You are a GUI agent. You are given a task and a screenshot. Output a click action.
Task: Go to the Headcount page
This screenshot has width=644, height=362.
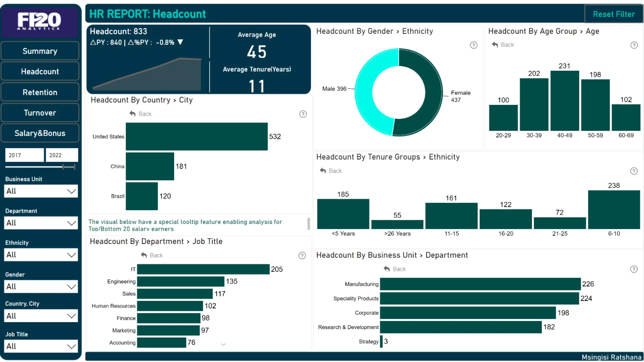tap(40, 71)
